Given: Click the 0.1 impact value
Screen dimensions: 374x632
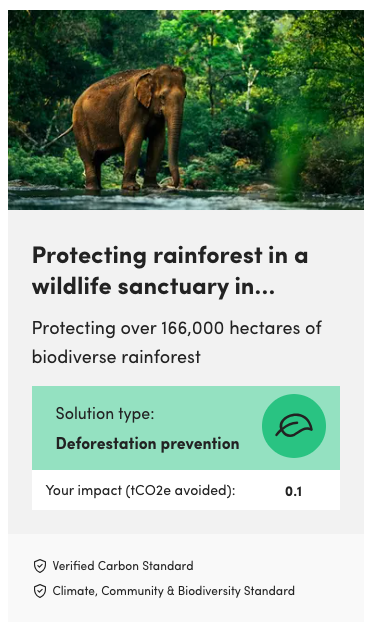Looking at the screenshot, I should click(293, 491).
